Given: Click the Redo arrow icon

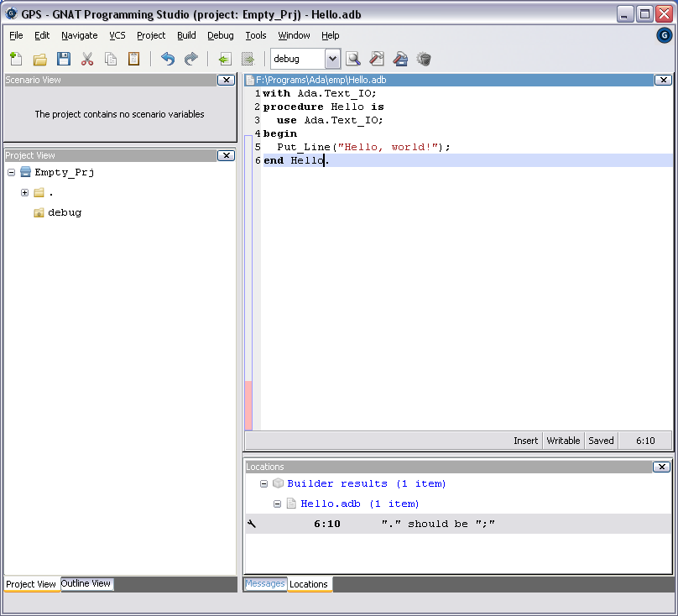Looking at the screenshot, I should 191,59.
